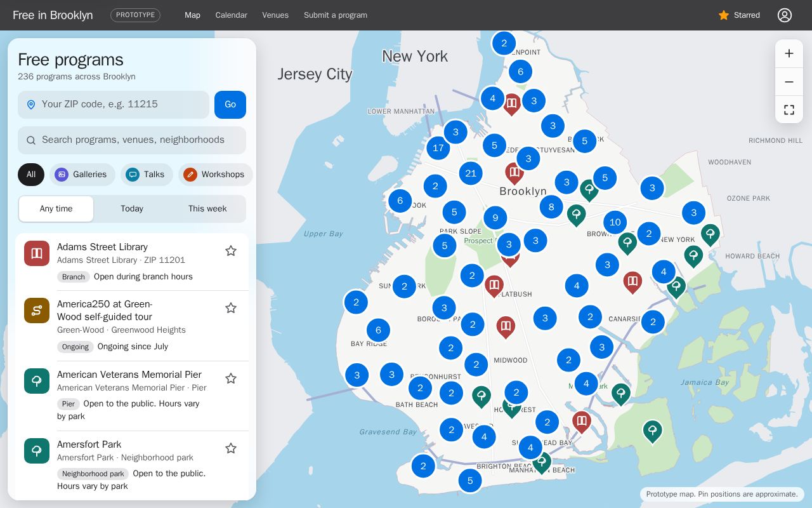Switch time filter to This week
812x508 pixels.
click(207, 209)
